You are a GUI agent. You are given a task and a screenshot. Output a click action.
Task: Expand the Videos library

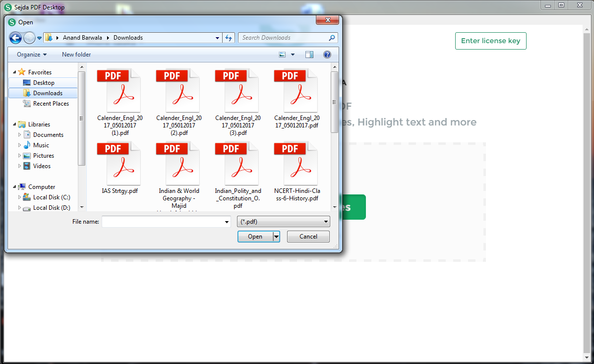[20, 166]
